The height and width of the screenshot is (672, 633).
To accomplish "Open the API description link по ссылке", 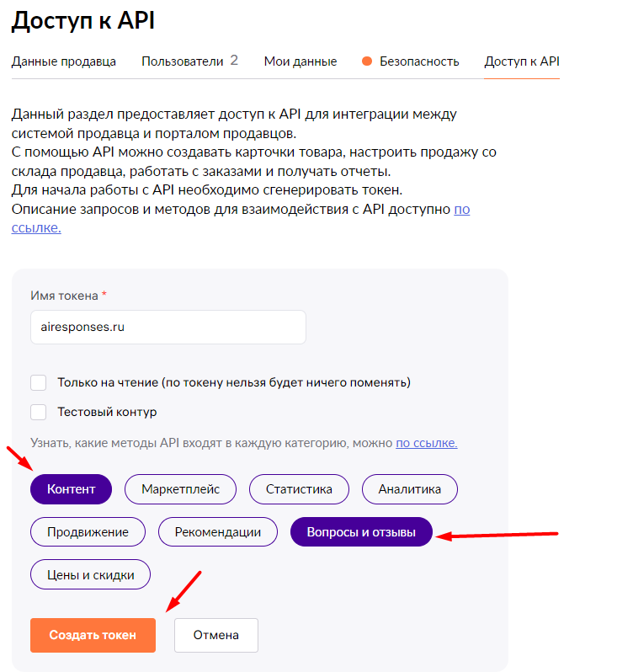I will tap(461, 209).
